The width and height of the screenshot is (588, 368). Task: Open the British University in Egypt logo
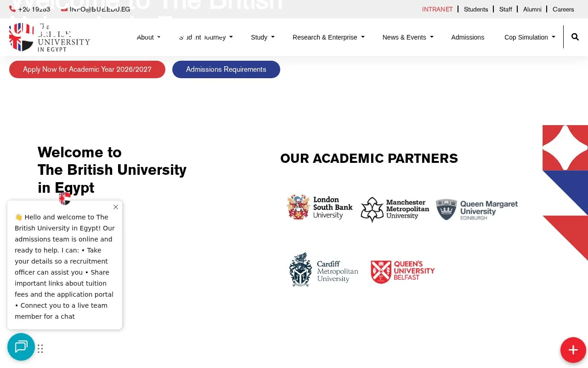[x=50, y=37]
